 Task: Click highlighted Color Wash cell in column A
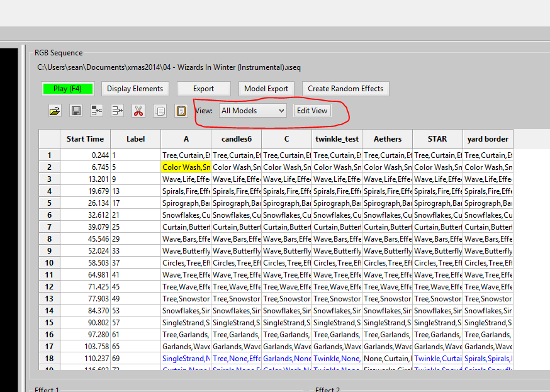tap(186, 167)
